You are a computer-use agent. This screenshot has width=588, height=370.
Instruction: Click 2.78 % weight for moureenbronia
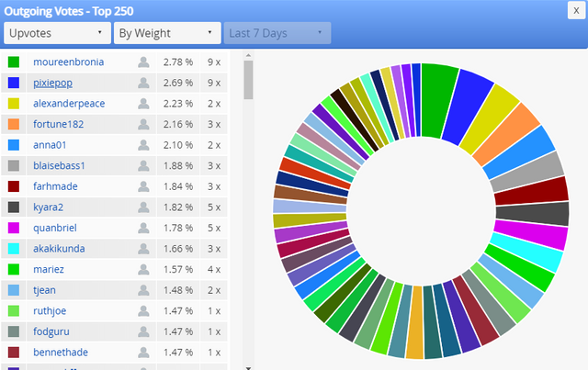178,62
